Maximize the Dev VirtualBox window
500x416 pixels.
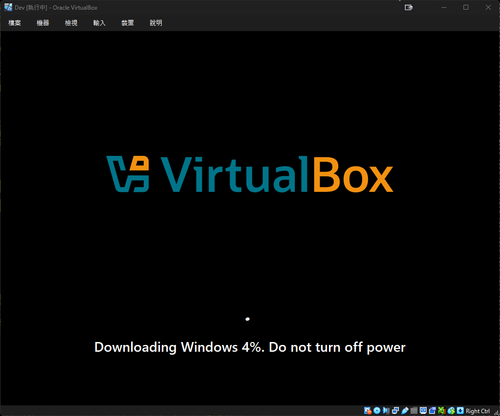point(466,7)
